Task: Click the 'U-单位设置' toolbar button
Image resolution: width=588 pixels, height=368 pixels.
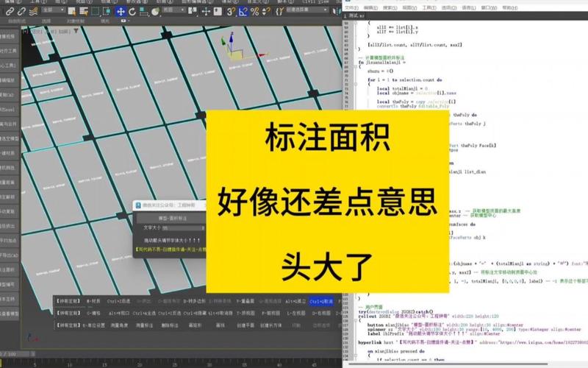Action: (94, 325)
